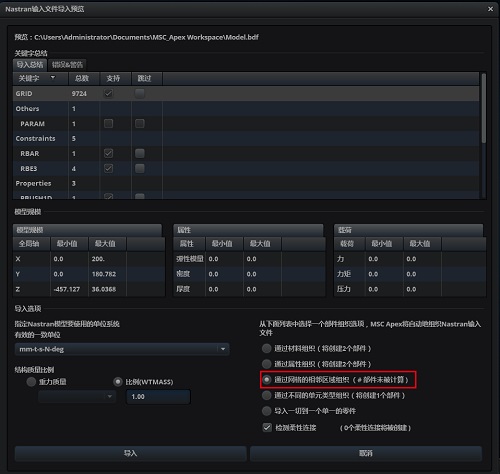Open the disabled gravity mass dropdown
The image size is (500, 474).
click(x=77, y=396)
